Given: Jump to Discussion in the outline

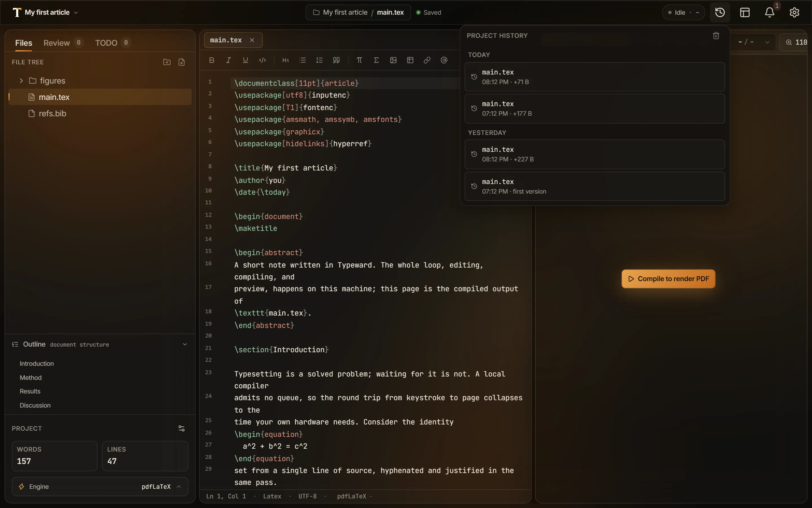Looking at the screenshot, I should pos(35,406).
